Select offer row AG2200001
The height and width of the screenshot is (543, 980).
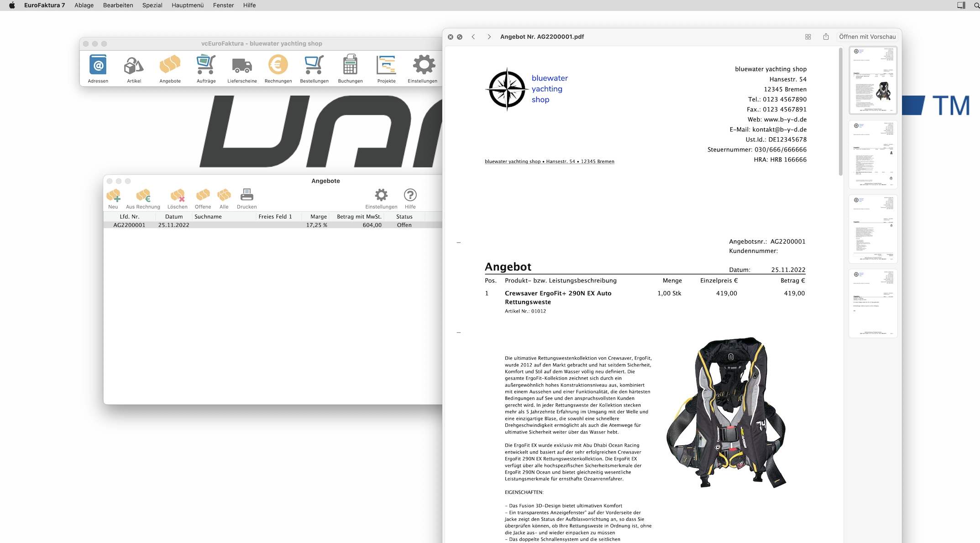tap(129, 225)
